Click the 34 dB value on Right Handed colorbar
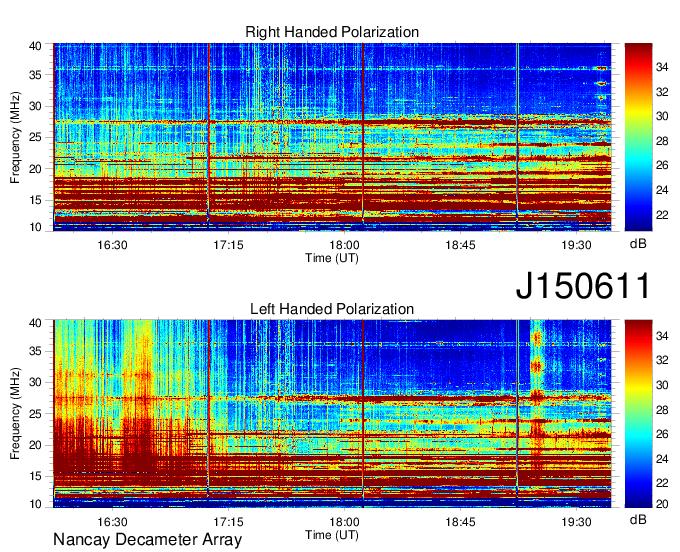This screenshot has height=552, width=680. click(x=662, y=67)
